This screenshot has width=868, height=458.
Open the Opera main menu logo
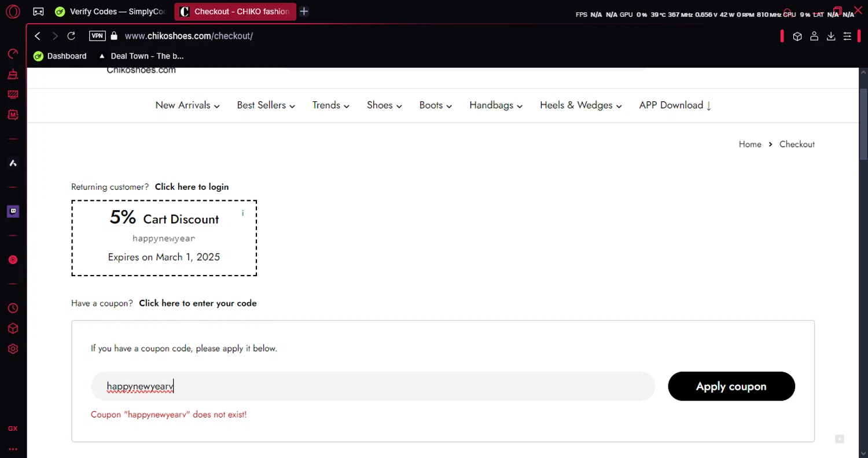click(13, 11)
